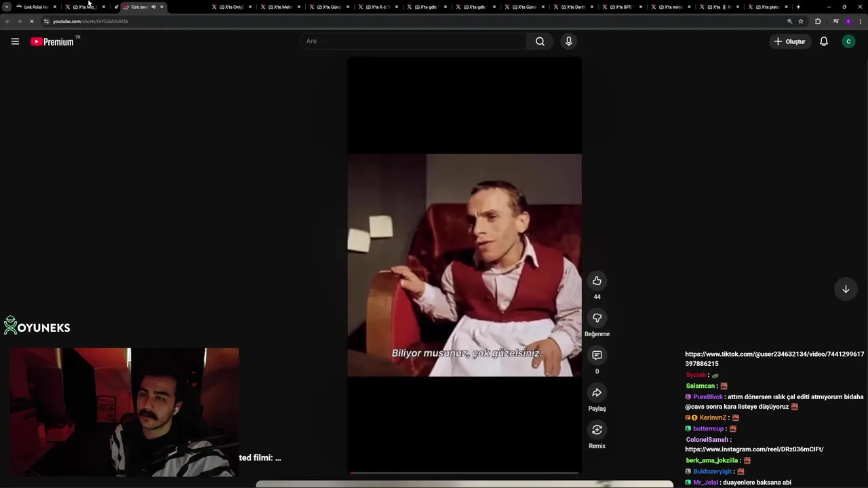Switch to the TikTok tab
868x488 pixels.
[117, 7]
